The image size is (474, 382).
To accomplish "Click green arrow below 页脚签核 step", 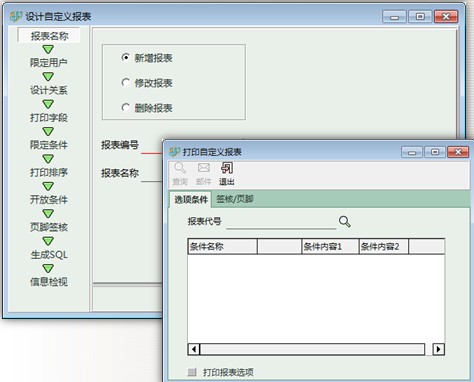I will point(48,241).
